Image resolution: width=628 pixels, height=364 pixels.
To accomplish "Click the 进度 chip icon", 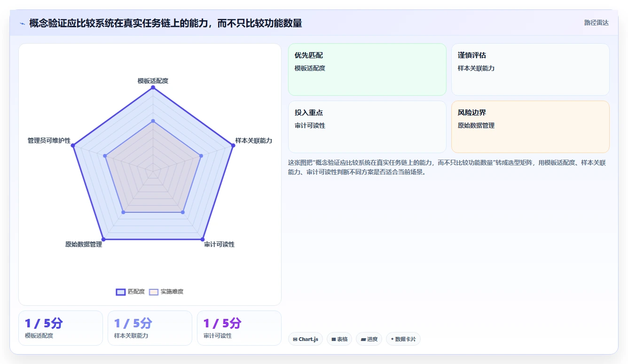I will (x=363, y=339).
